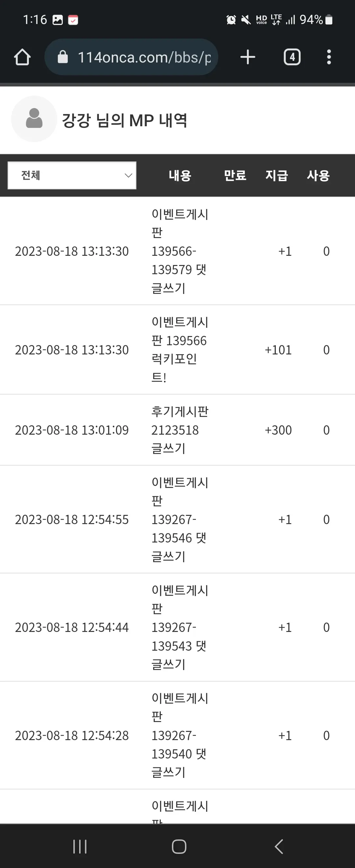The width and height of the screenshot is (355, 868).
Task: Tap Android back navigation arrow
Action: click(279, 846)
